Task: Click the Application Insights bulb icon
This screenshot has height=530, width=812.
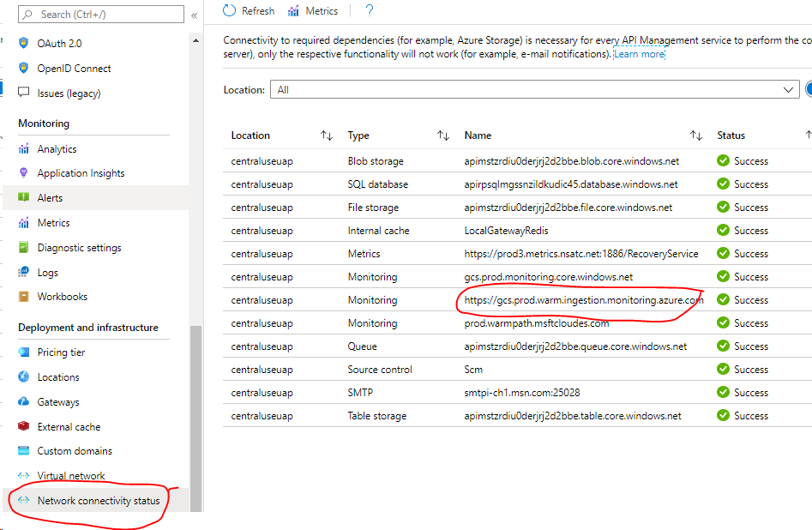Action: tap(23, 172)
